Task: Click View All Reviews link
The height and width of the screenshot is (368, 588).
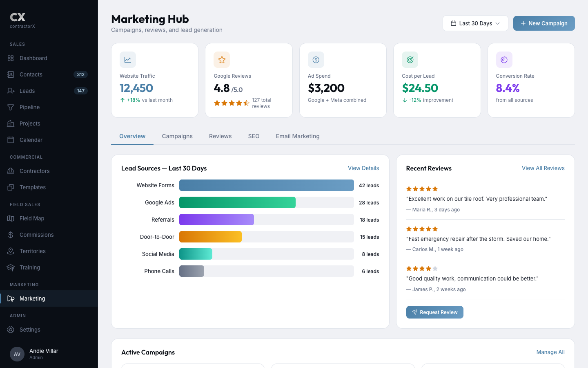Action: [543, 168]
